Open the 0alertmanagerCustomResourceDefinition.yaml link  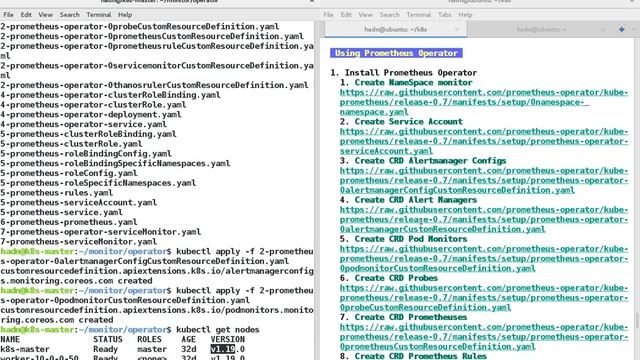pos(484,220)
